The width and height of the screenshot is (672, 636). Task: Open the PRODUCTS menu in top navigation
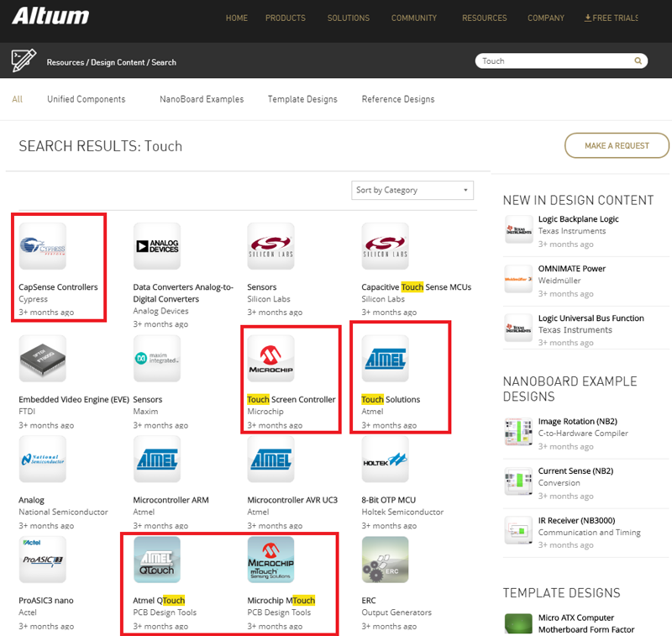pos(286,18)
